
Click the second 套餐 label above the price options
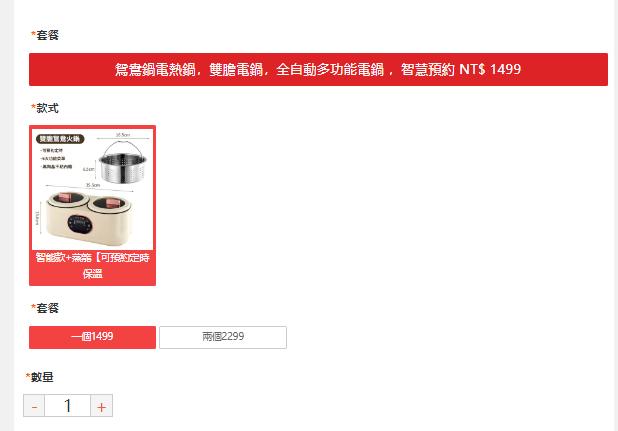coord(45,308)
